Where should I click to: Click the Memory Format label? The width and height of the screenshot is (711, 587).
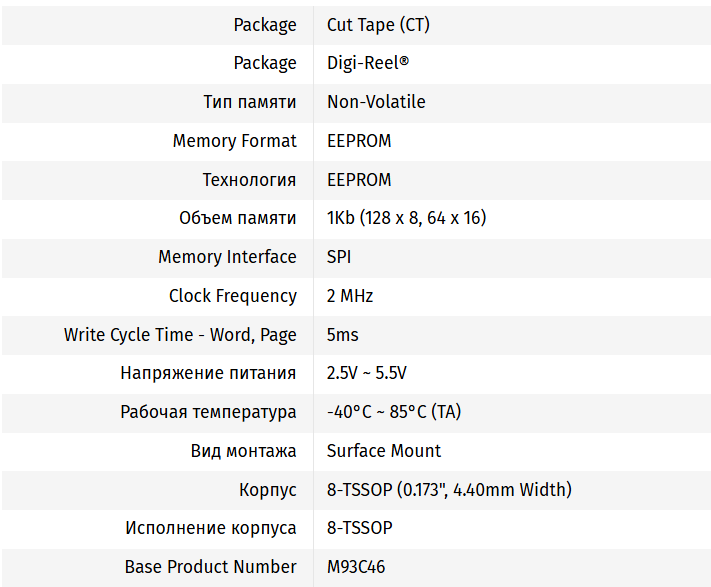coord(234,141)
